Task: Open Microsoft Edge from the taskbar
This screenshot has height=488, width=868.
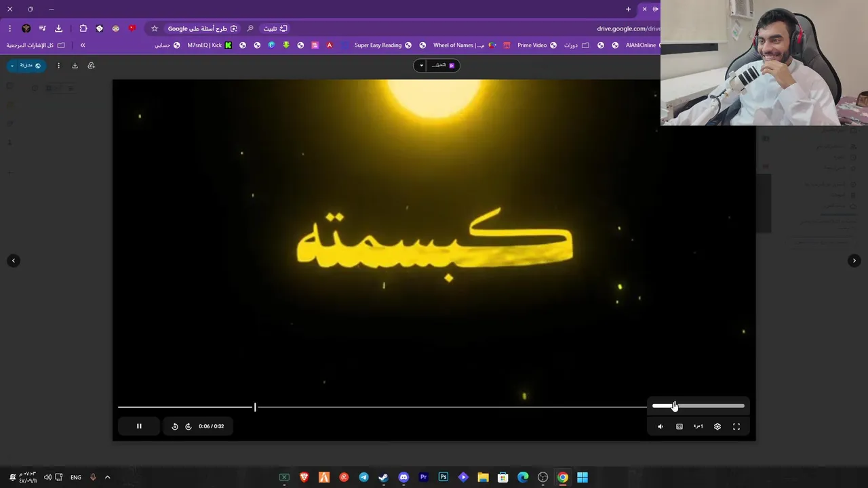Action: 523,477
